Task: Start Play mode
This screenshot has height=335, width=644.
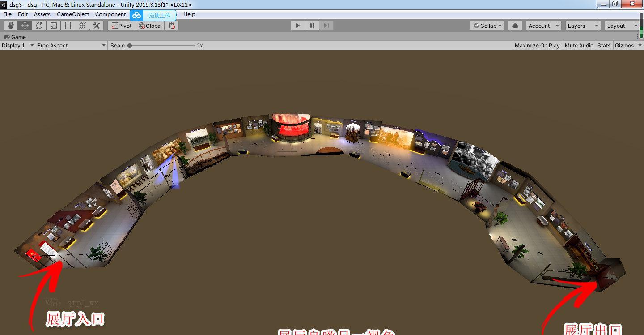Action: pos(297,26)
